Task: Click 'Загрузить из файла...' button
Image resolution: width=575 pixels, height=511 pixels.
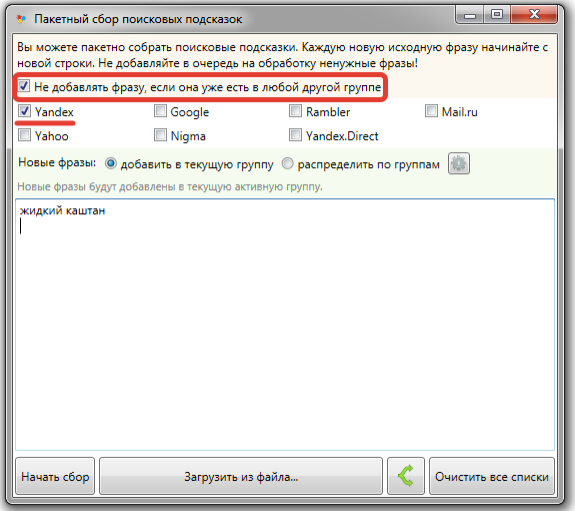Action: click(x=241, y=476)
